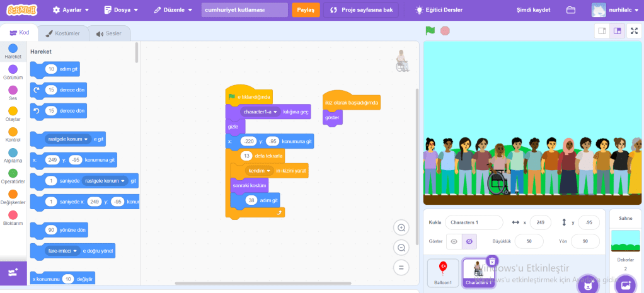644x293 pixels.
Task: Select the Görünüm purple block category
Action: click(x=13, y=72)
